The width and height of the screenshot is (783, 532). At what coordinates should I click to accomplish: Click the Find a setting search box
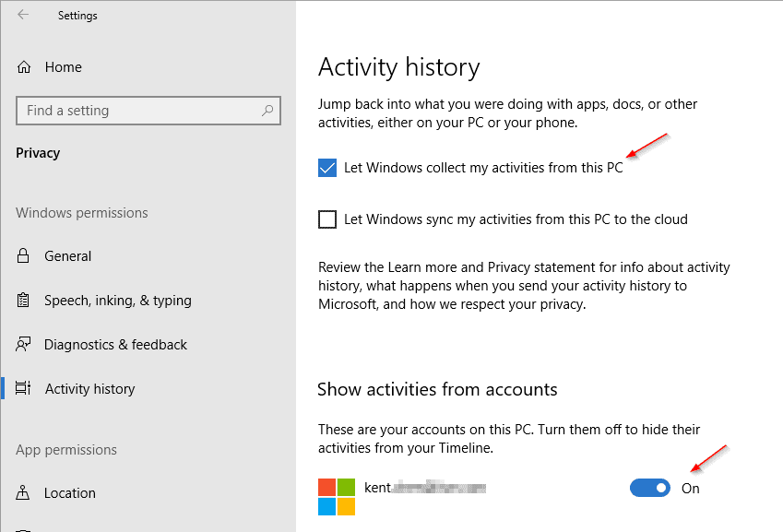point(138,111)
